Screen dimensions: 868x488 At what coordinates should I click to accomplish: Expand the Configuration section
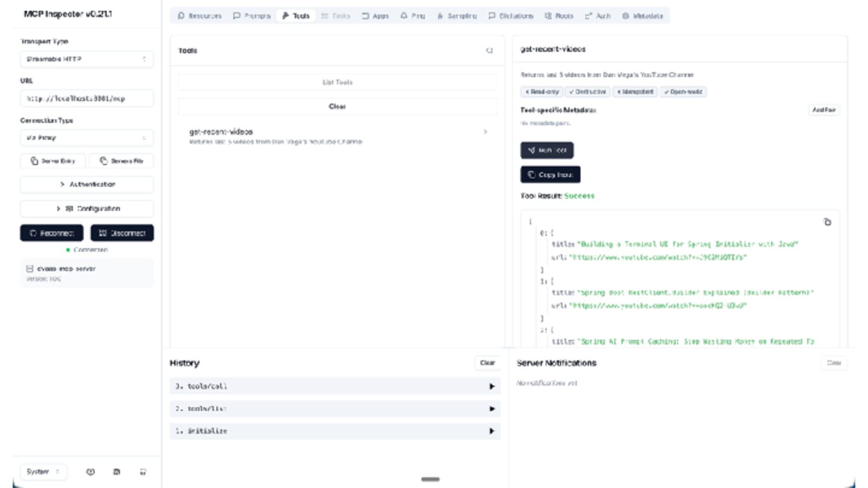click(x=87, y=208)
